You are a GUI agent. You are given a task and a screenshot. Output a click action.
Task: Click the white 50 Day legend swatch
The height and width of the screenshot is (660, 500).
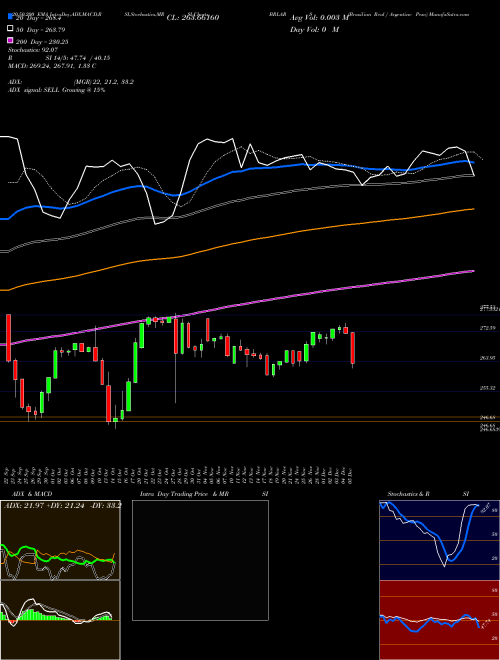tap(10, 29)
